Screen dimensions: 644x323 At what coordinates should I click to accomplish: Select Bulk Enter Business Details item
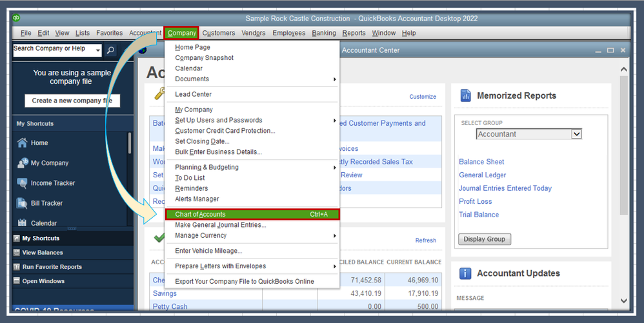[x=219, y=152]
